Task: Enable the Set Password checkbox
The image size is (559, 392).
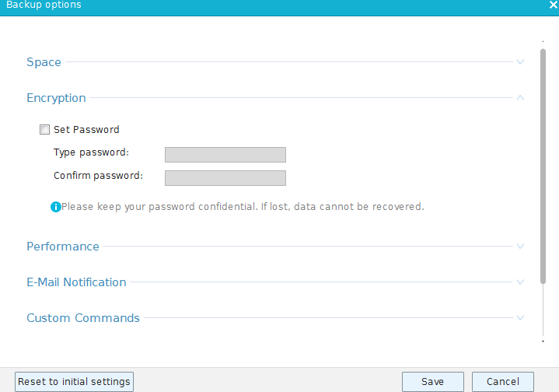Action: click(x=44, y=129)
